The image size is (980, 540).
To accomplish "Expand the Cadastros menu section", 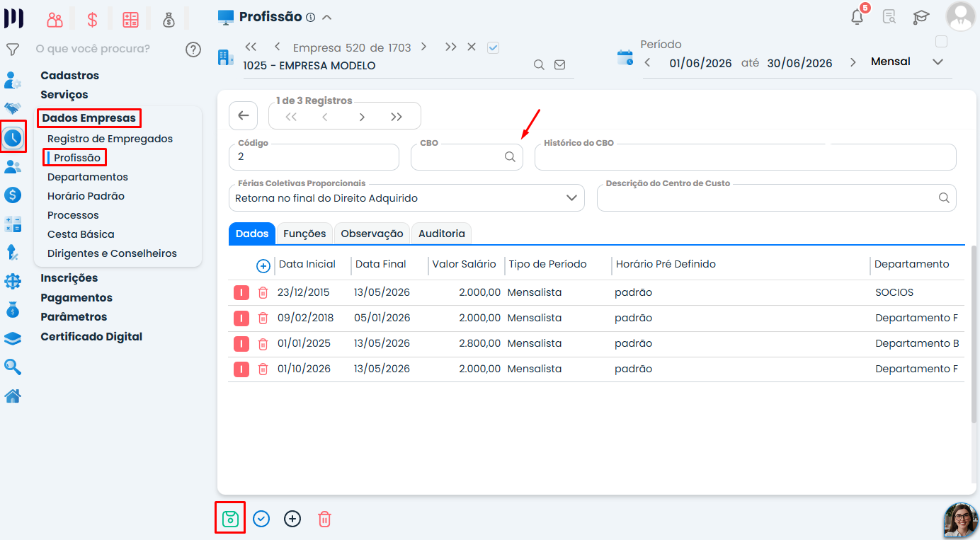I will coord(70,76).
